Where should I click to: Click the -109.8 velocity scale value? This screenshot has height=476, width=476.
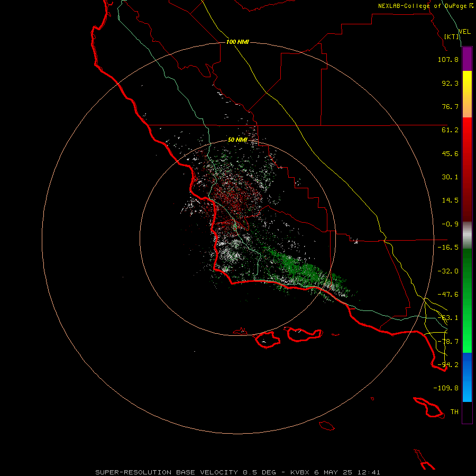(446, 388)
